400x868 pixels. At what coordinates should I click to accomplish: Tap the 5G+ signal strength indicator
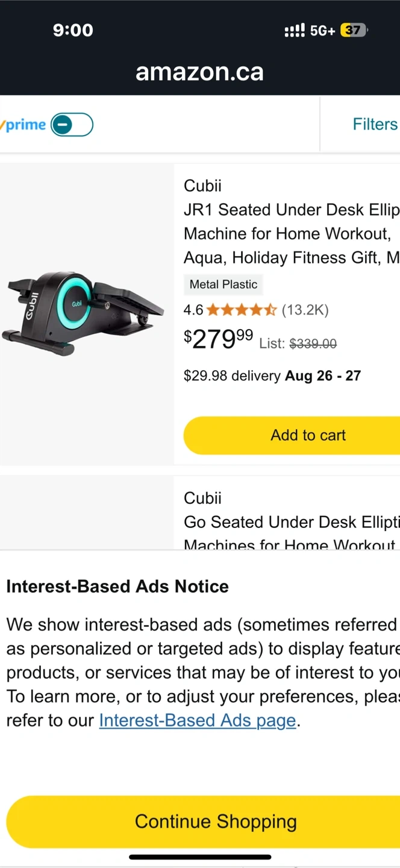[310, 30]
